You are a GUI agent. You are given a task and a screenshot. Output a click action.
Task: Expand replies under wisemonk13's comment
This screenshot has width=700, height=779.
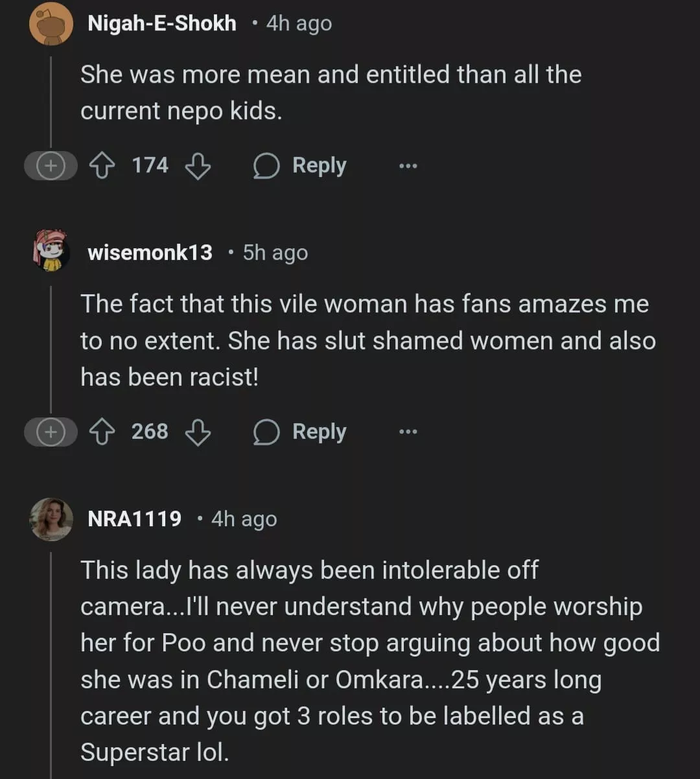pos(50,432)
